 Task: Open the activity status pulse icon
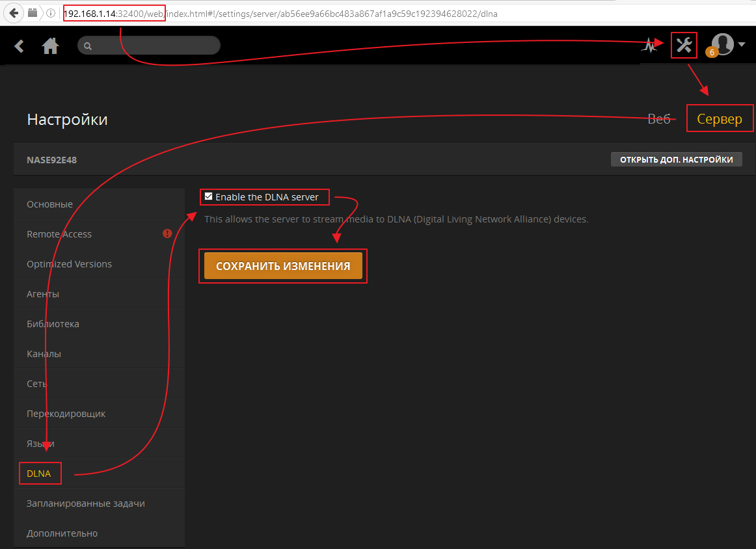(649, 46)
